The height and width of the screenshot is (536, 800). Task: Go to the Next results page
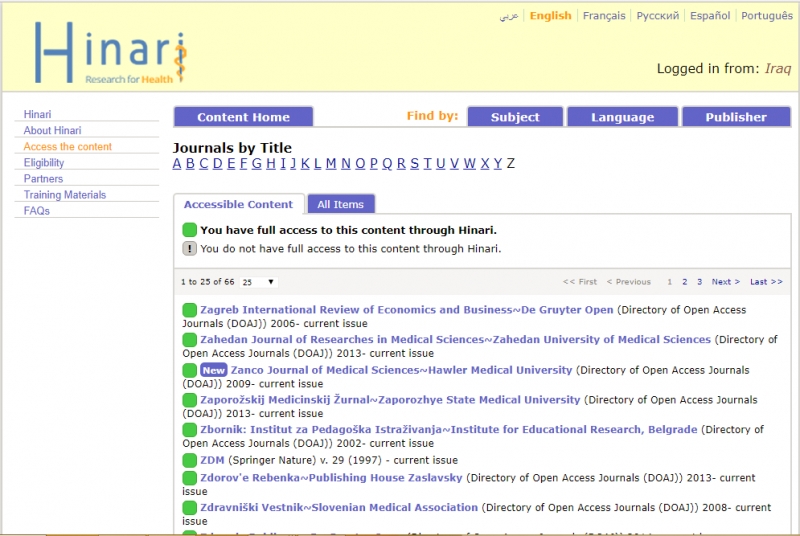coord(726,282)
